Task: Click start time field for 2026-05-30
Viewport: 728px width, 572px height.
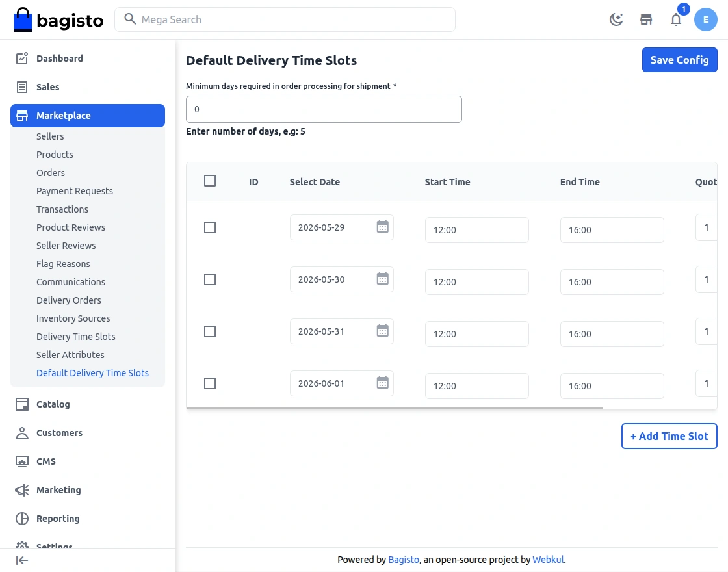Action: tap(477, 282)
